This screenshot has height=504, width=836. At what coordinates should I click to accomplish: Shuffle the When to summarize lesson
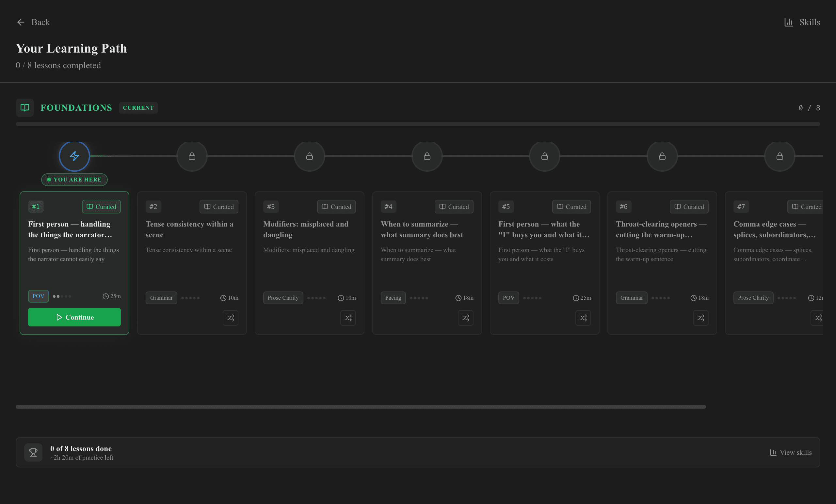click(x=465, y=318)
